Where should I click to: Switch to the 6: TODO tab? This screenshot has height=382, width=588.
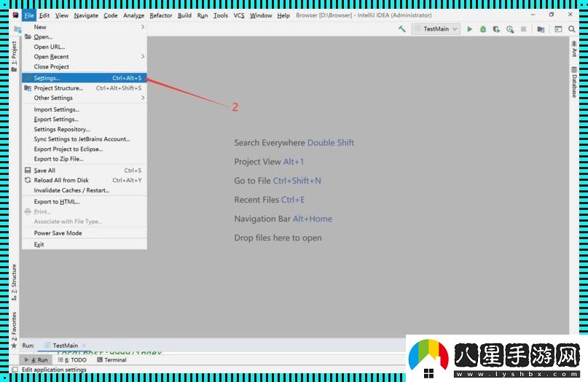click(72, 360)
